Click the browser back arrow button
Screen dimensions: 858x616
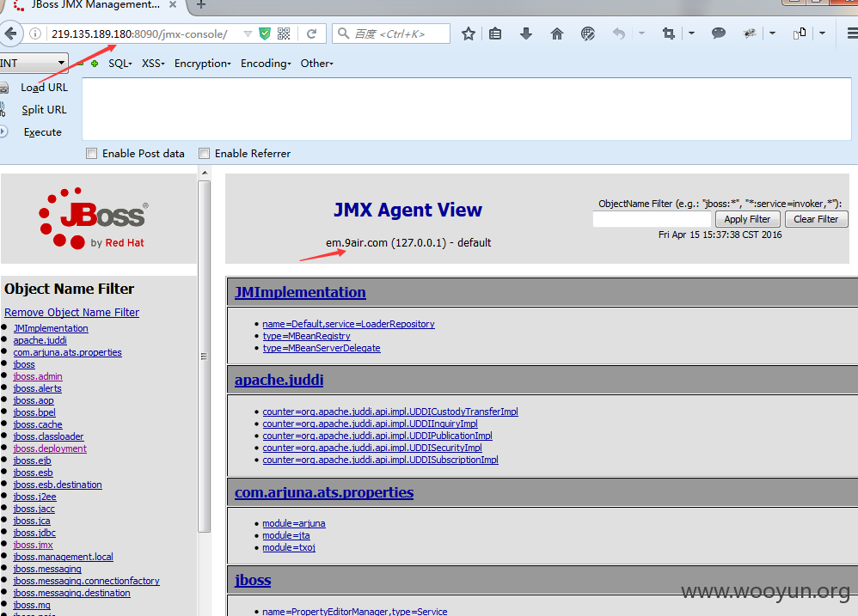9,34
